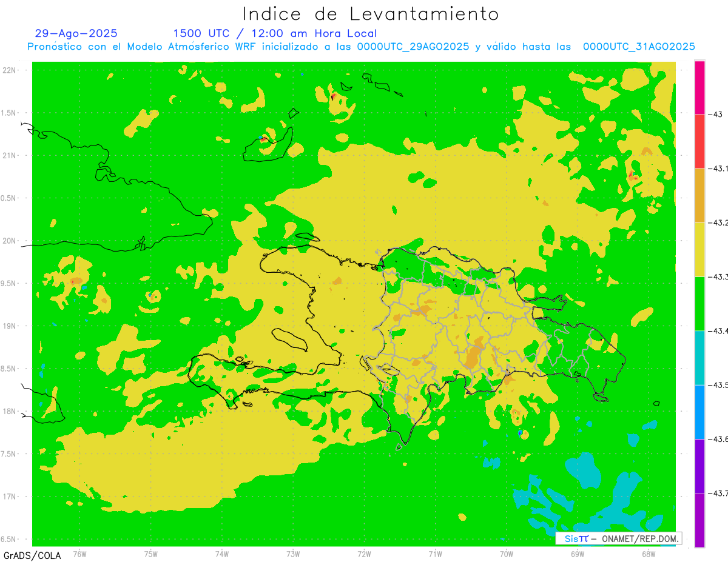The width and height of the screenshot is (728, 562).
Task: Click the "20N" latitude label
Action: click(x=9, y=241)
